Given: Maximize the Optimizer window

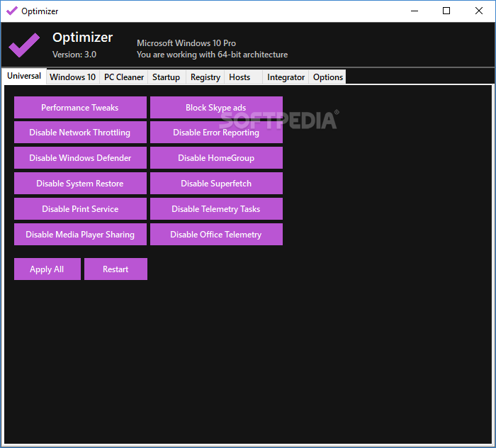Looking at the screenshot, I should coord(446,11).
